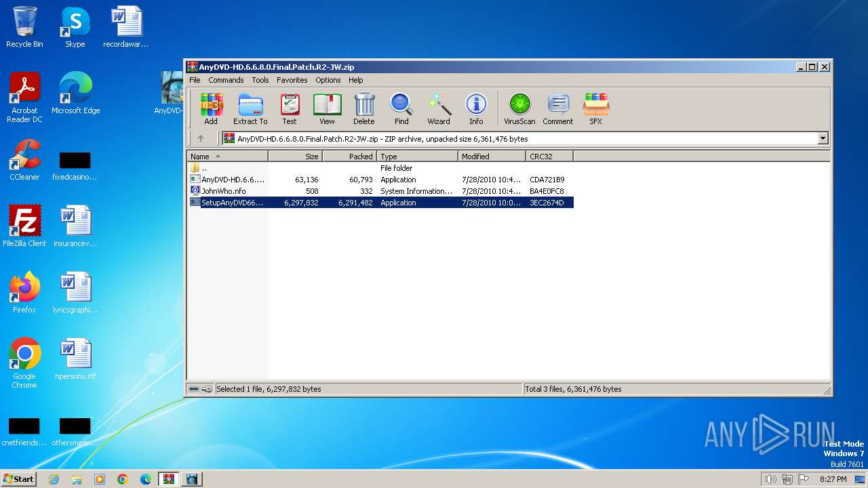Viewport: 868px width, 488px height.
Task: Select the JohnWho.nfo file
Action: [x=380, y=191]
